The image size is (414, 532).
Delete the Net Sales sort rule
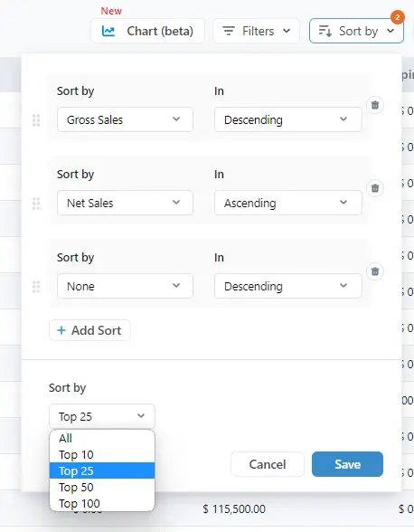point(375,188)
